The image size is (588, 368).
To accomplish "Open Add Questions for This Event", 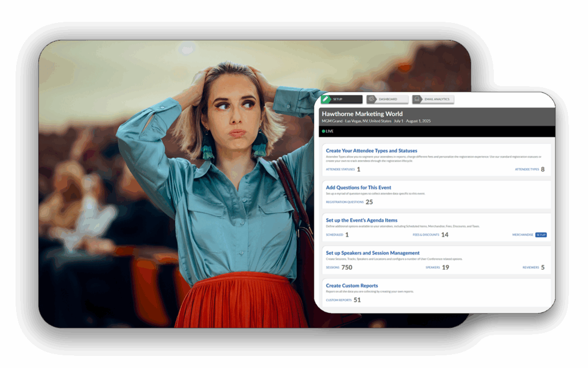I will pyautogui.click(x=358, y=188).
